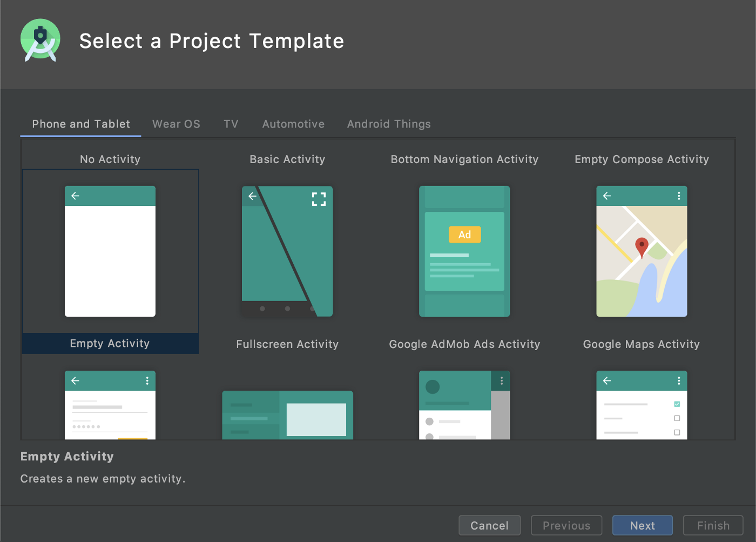Click the back arrow in Empty Activity preview
Screen dimensions: 756x542
point(76,196)
